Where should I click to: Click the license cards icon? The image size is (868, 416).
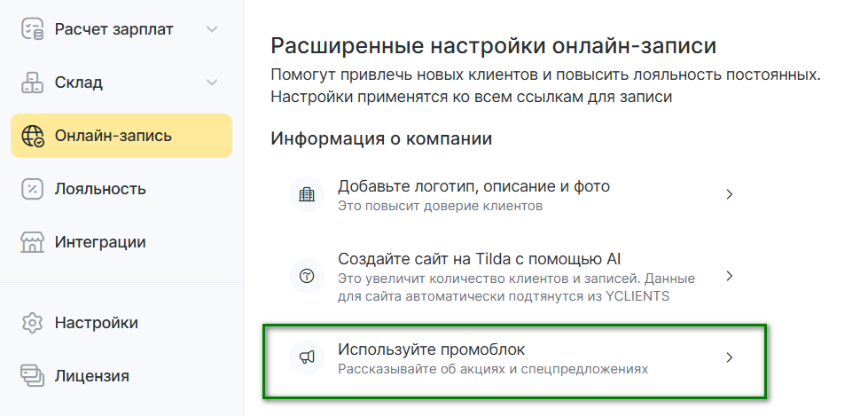point(32,375)
